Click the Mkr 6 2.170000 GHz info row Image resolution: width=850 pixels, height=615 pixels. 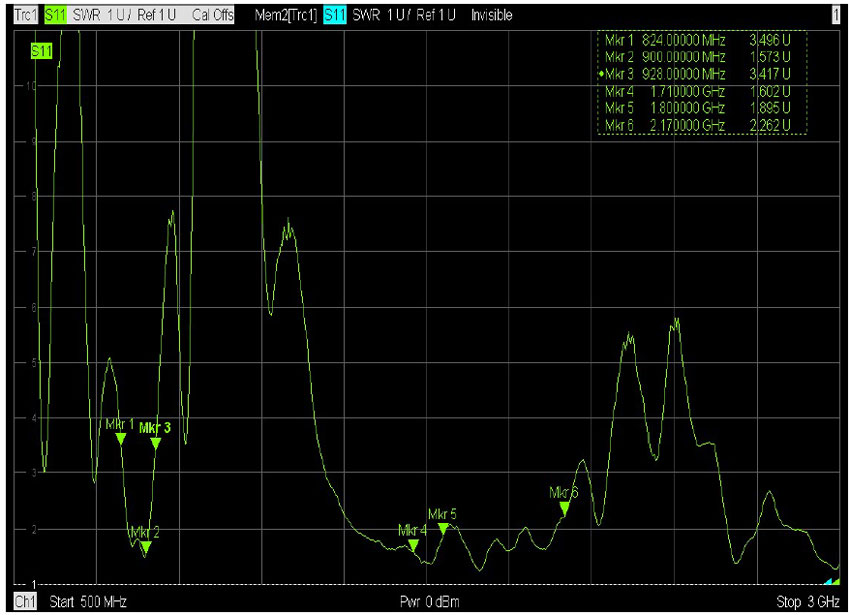click(698, 125)
